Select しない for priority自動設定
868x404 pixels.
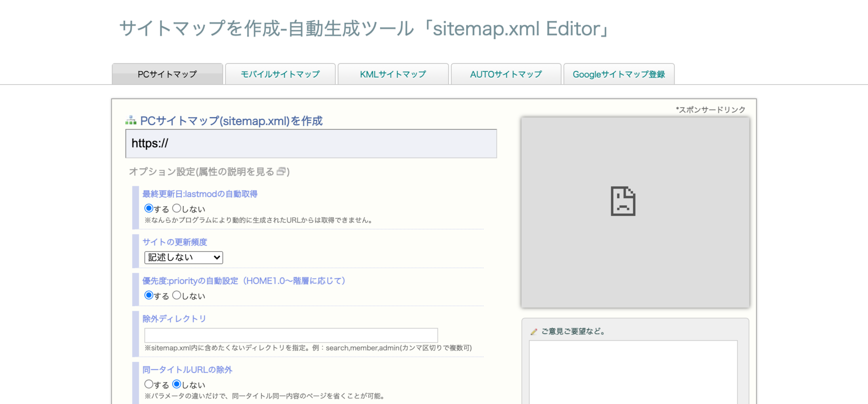tap(177, 295)
